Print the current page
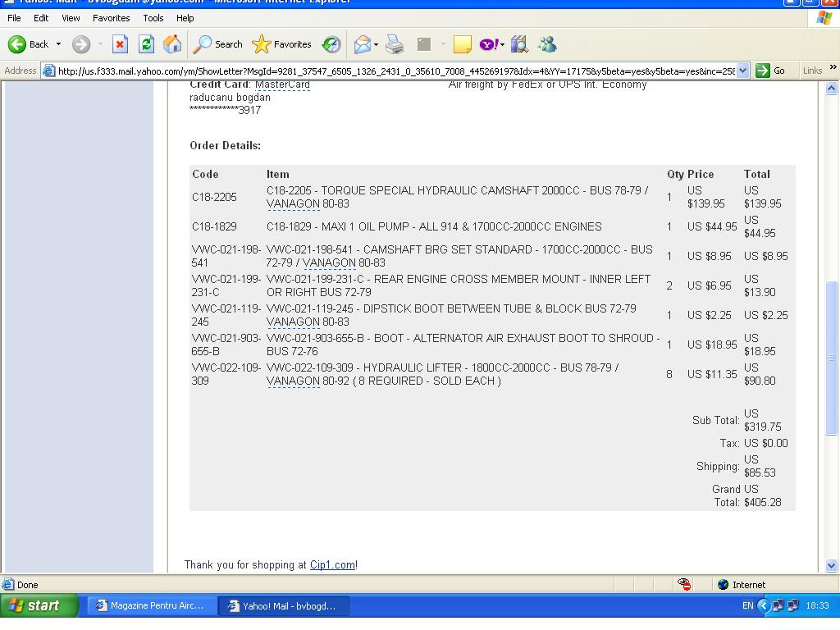This screenshot has width=840, height=630. (x=395, y=44)
